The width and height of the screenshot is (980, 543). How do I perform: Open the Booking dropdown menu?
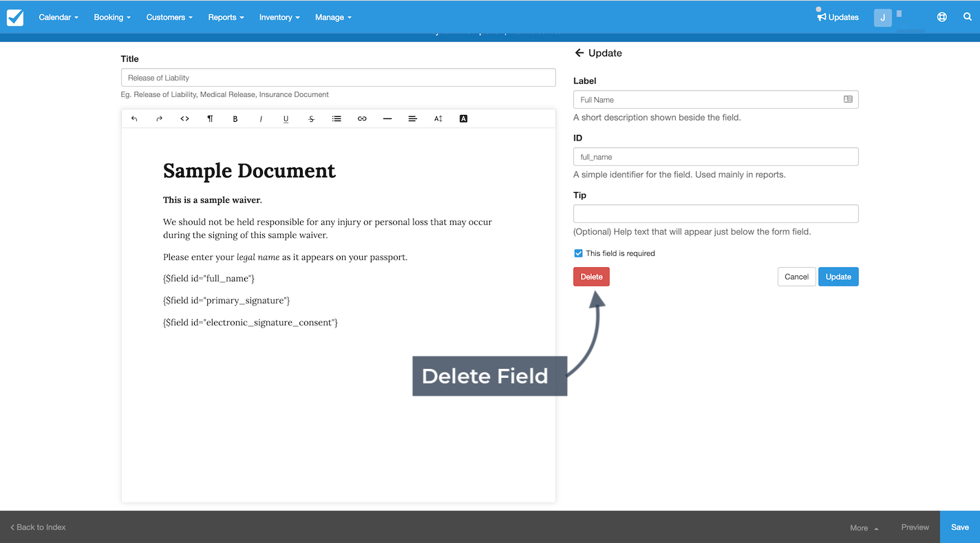[x=112, y=17]
